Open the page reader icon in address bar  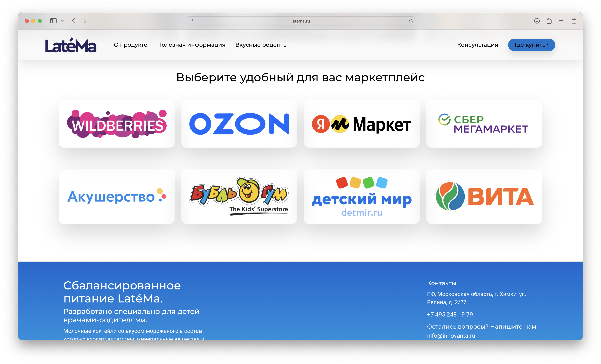point(191,21)
